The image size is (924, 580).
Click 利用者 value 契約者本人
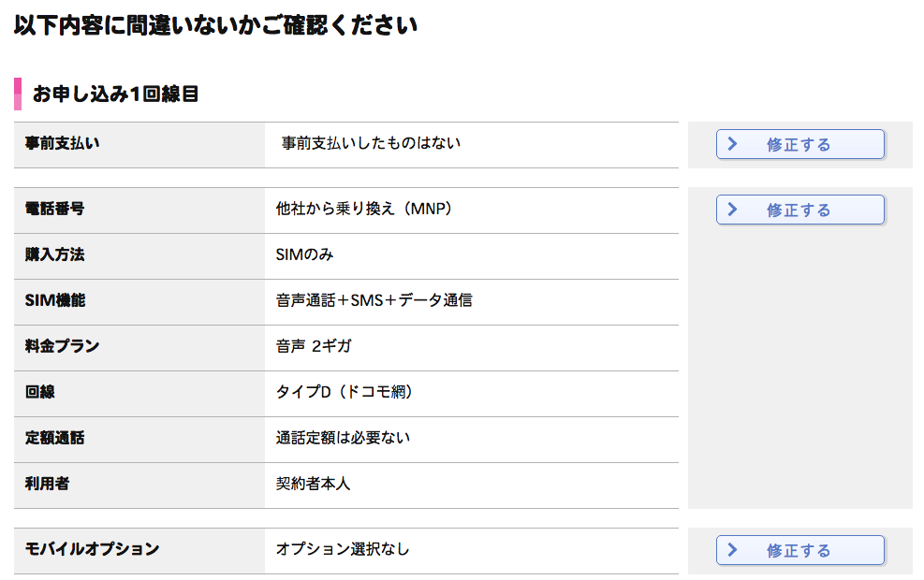(x=313, y=484)
